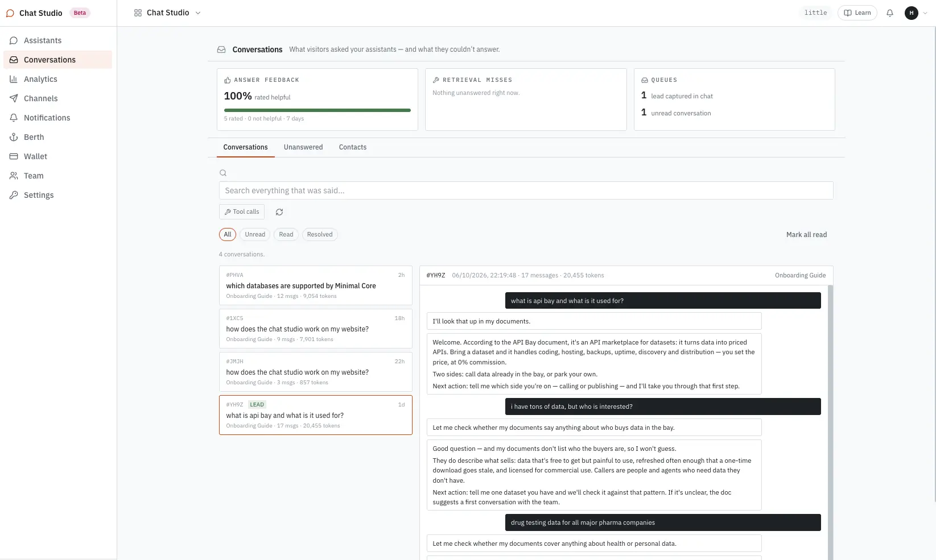Click the inbox icon beside Conversations heading
936x560 pixels.
tap(221, 49)
